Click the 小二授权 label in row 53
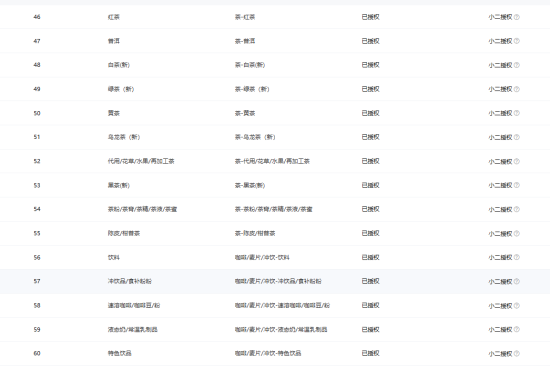The width and height of the screenshot is (550, 369). point(501,185)
